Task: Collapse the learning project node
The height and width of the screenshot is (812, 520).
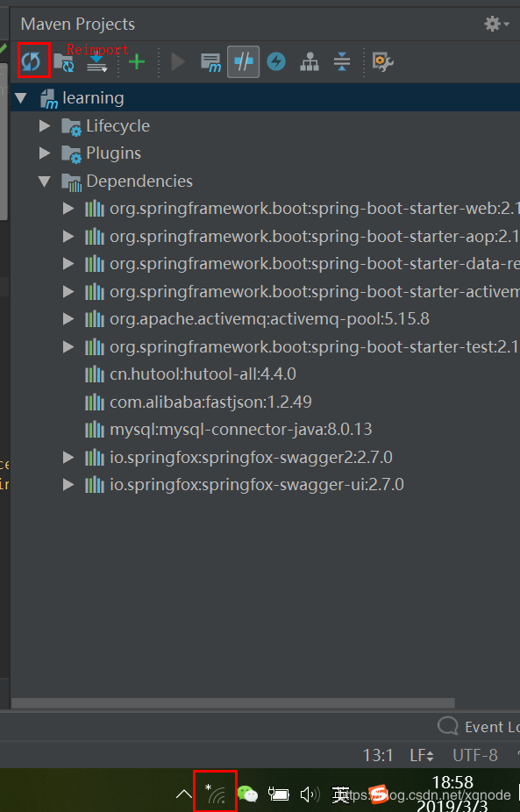Action: 21,98
